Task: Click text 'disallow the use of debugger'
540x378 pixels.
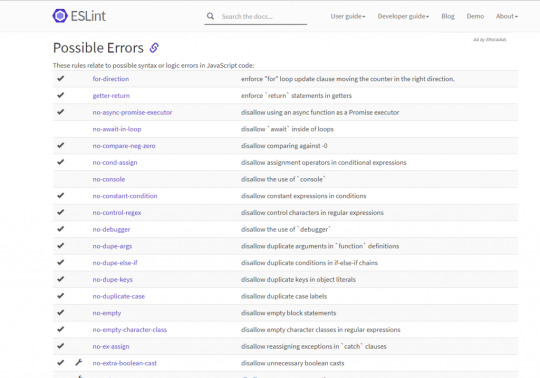Action: pos(285,229)
